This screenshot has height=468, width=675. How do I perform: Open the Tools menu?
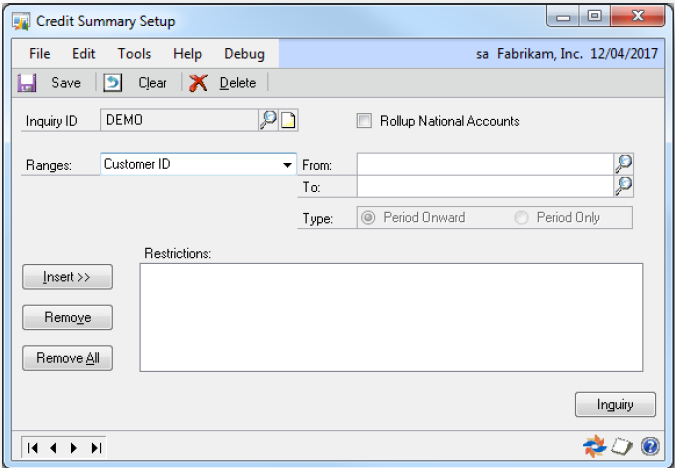pyautogui.click(x=134, y=54)
